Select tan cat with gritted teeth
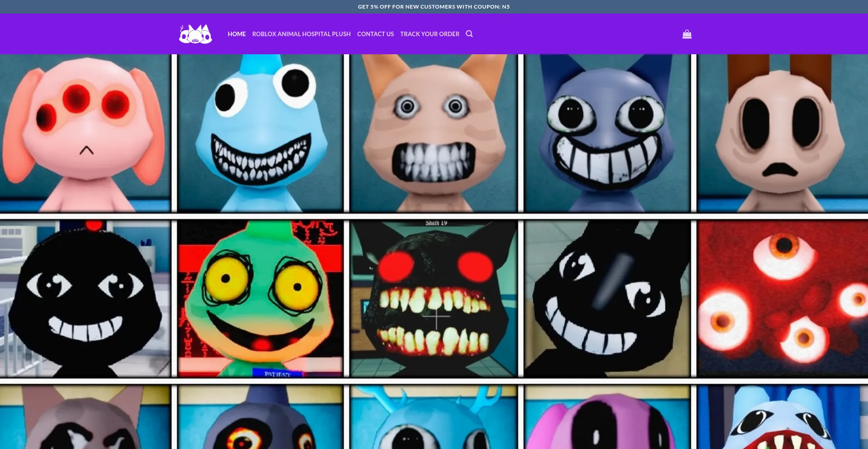Viewport: 868px width, 449px height. coord(434,133)
